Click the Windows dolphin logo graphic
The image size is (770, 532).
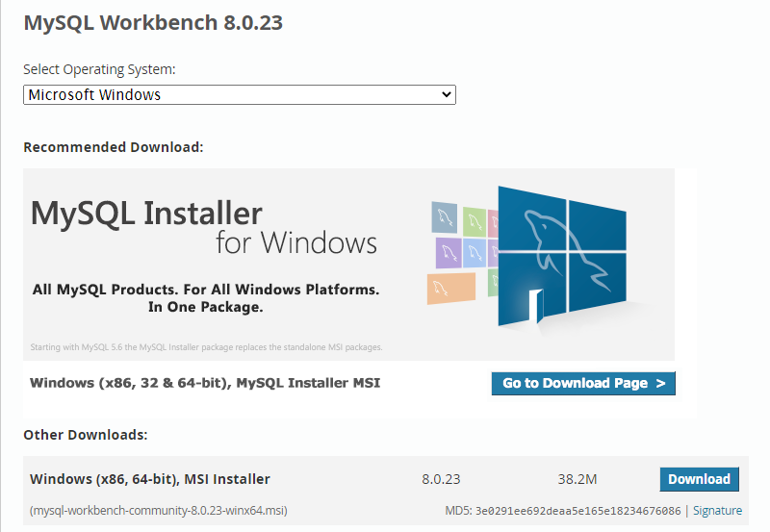tap(562, 256)
